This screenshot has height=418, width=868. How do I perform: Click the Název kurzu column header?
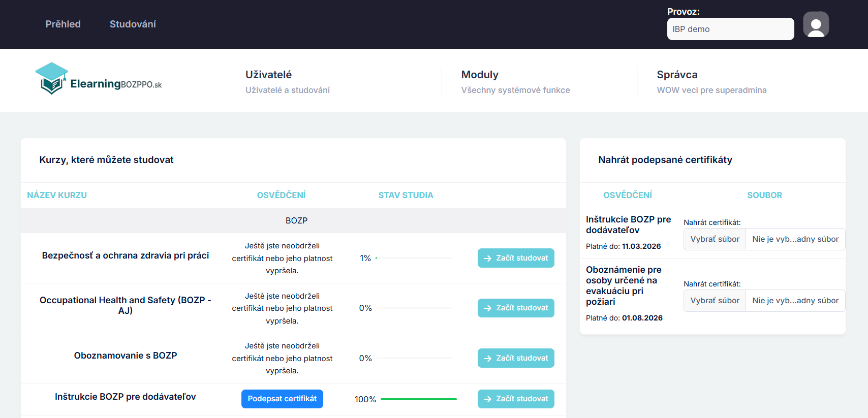click(57, 195)
